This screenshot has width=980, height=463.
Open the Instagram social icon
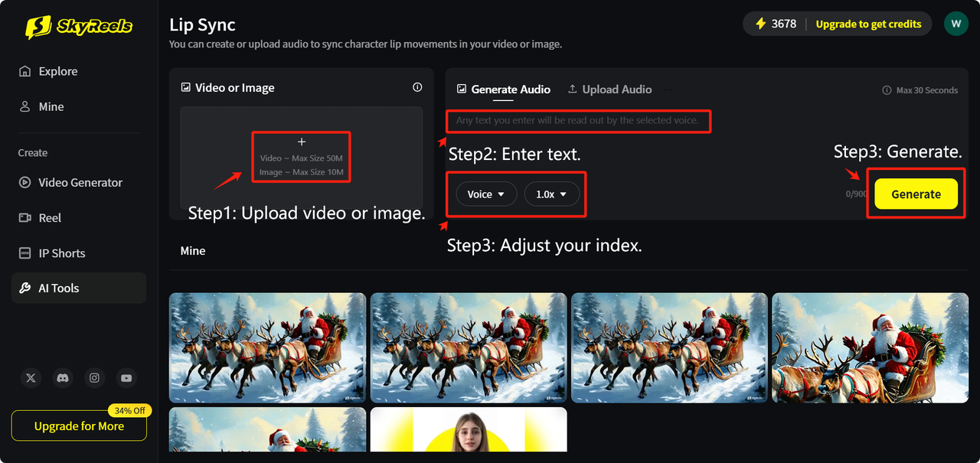(x=94, y=377)
